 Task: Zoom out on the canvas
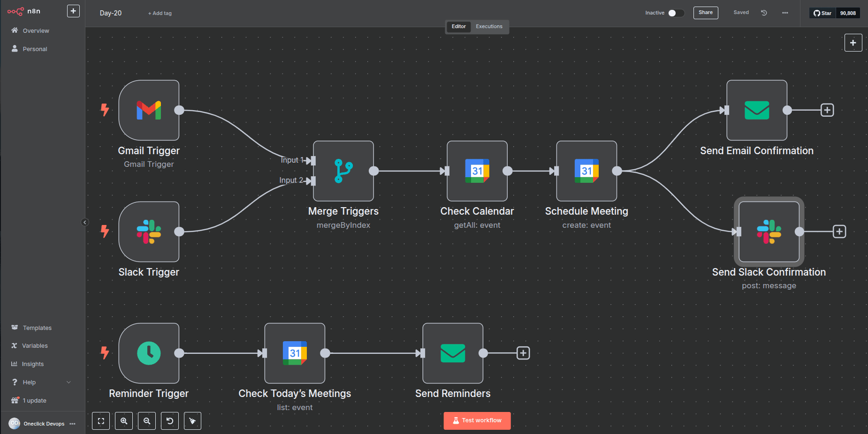click(147, 421)
